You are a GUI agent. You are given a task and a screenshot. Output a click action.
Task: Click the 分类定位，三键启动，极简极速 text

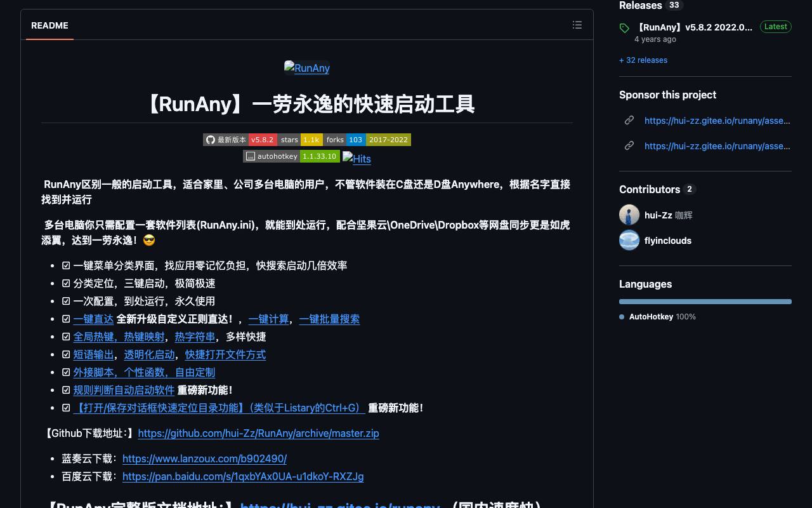pyautogui.click(x=144, y=283)
